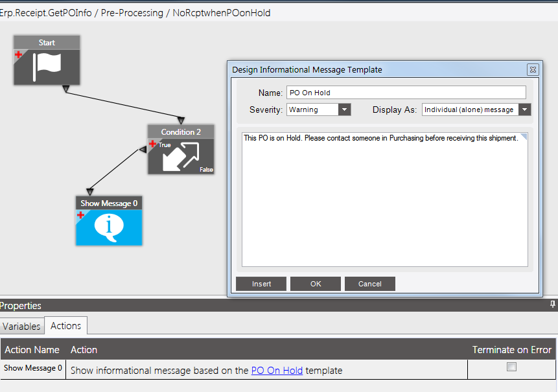Viewport: 558px width, 392px height.
Task: Click the red plus on Condition 2 node
Action: 153,144
